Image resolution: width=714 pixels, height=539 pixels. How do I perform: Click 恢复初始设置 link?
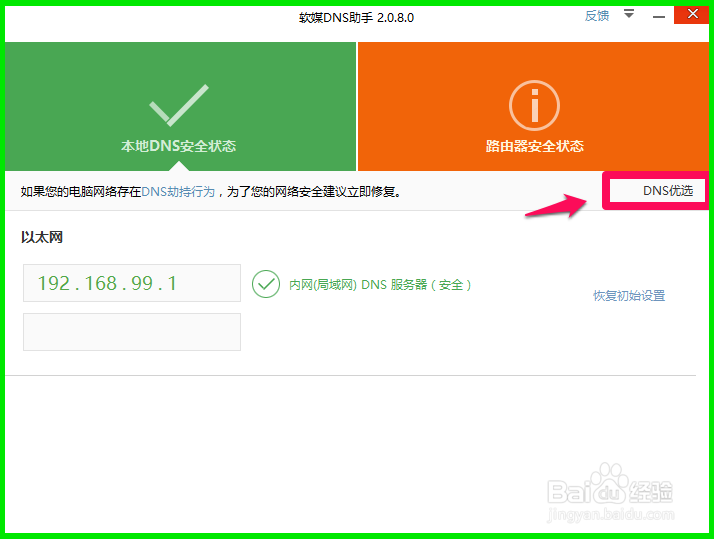point(629,295)
